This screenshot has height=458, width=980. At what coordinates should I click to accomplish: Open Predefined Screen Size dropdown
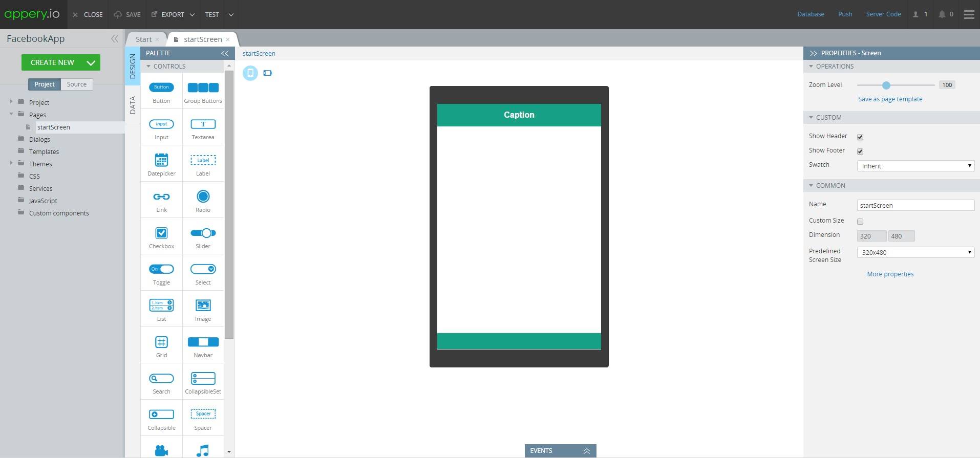point(915,252)
